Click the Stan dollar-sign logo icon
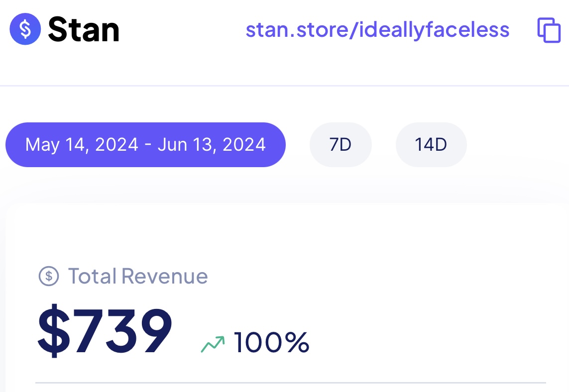This screenshot has height=392, width=569. tap(25, 30)
